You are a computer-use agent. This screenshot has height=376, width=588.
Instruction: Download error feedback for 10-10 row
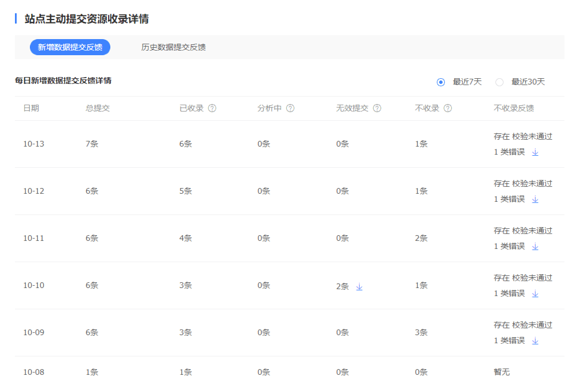click(535, 293)
